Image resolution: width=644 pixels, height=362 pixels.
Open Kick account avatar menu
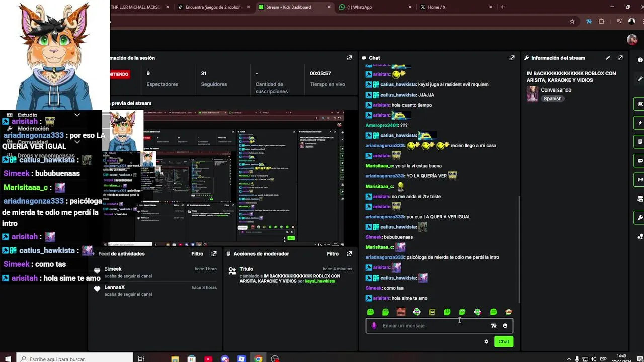(x=632, y=40)
